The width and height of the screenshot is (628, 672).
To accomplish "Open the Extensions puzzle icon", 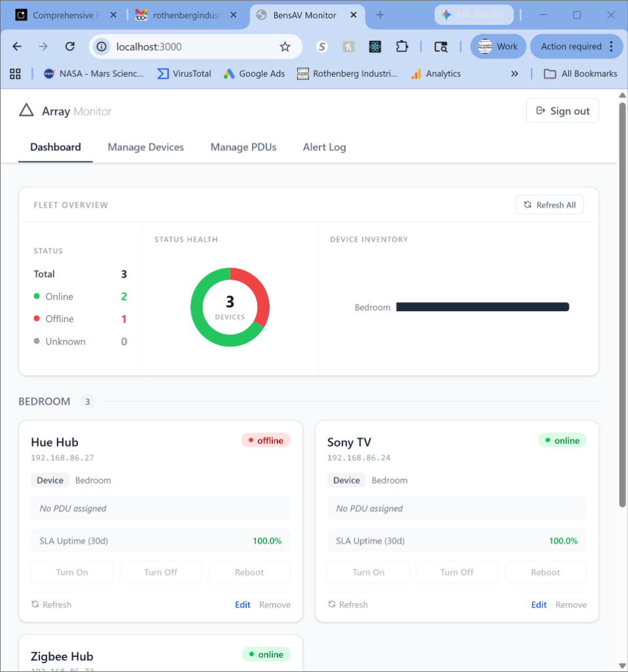I will point(402,47).
